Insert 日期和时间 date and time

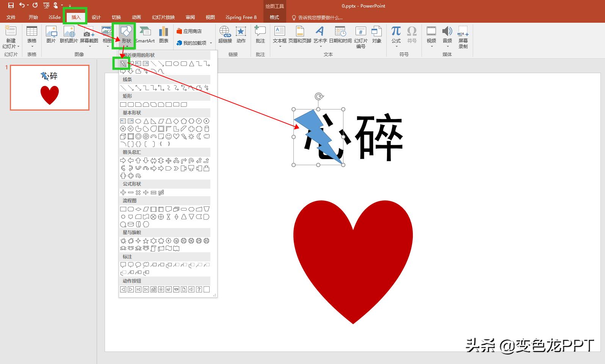pos(340,34)
